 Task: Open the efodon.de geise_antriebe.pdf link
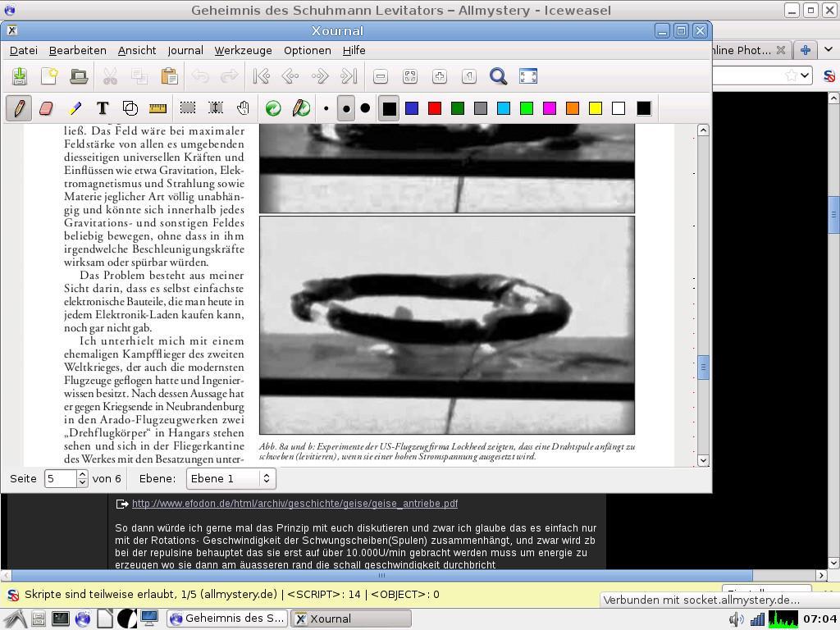tap(294, 504)
